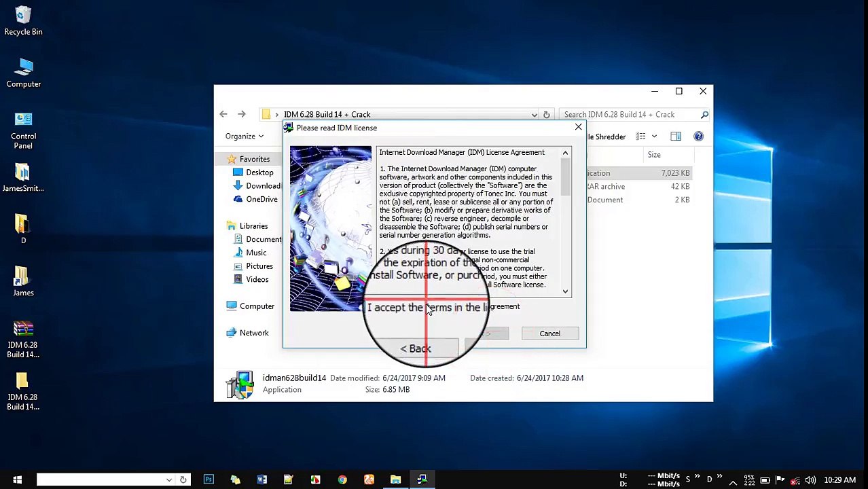Open Photoshop from the taskbar

(209, 479)
